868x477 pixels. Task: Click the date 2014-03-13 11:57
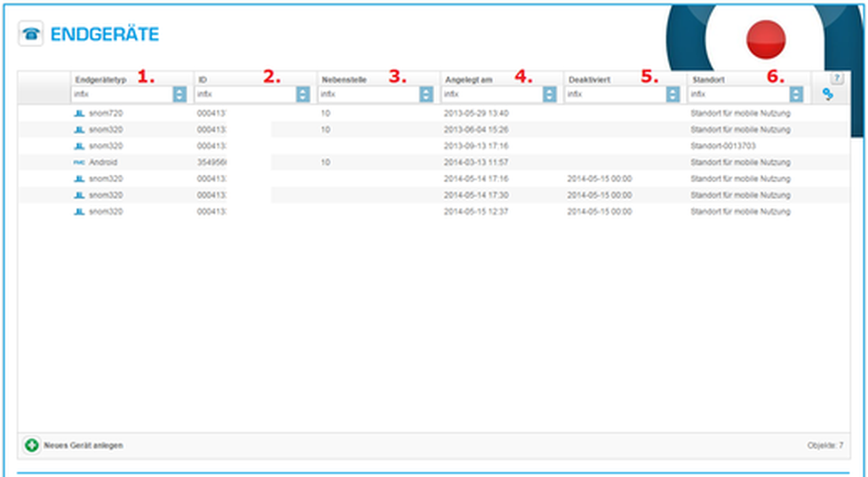click(476, 163)
